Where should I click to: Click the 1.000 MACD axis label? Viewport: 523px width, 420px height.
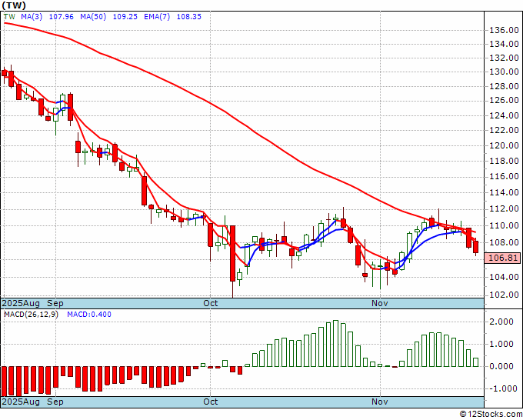coord(501,345)
